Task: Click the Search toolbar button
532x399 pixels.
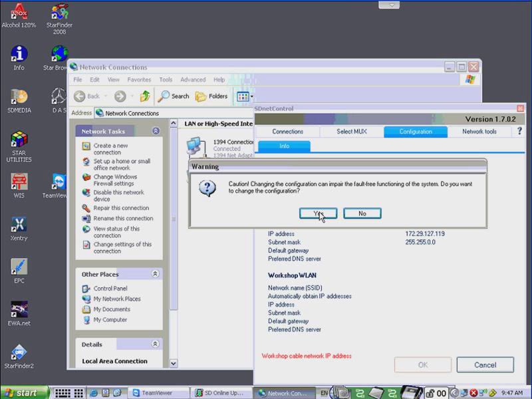Action: [174, 96]
